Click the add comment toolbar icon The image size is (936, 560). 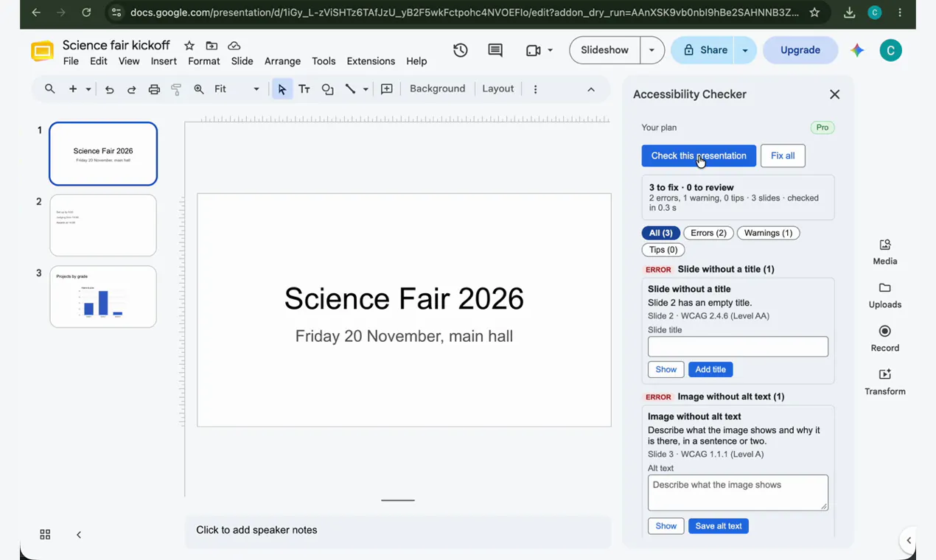(387, 89)
